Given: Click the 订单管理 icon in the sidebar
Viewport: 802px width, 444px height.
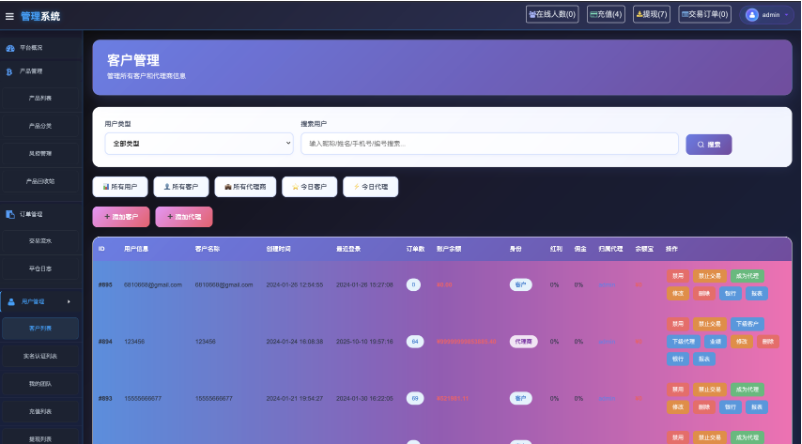Looking at the screenshot, I should 11,214.
